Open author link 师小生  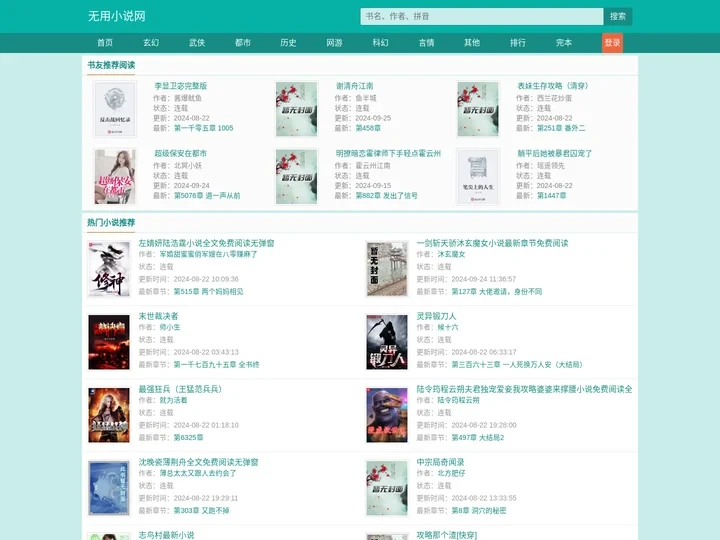(170, 327)
